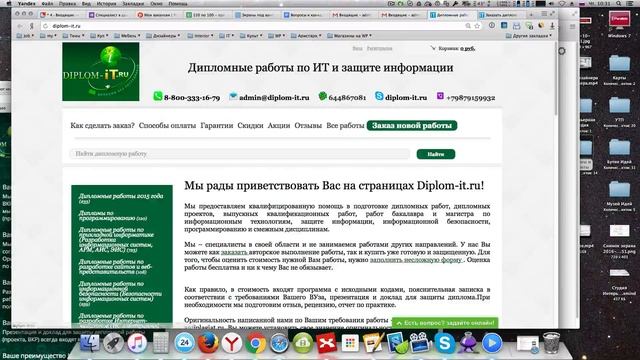Switch to the 100 по 100 tab
640x360 pixels.
pos(206,15)
